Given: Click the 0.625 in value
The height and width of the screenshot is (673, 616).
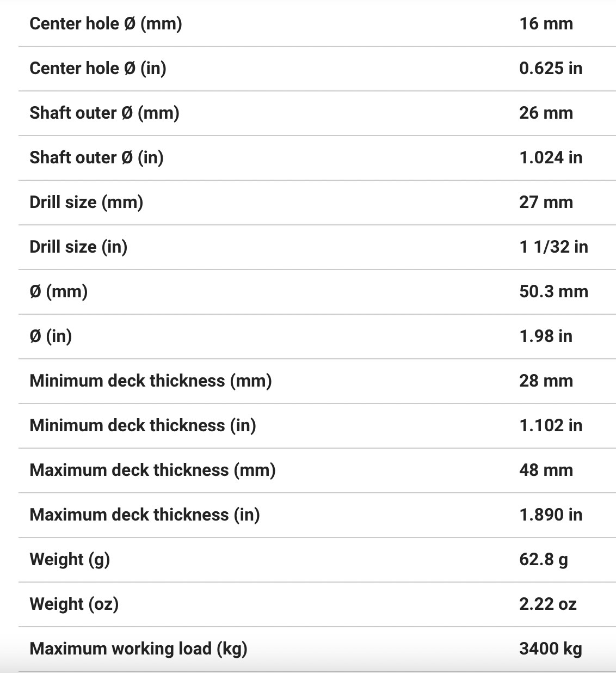Looking at the screenshot, I should (550, 69).
